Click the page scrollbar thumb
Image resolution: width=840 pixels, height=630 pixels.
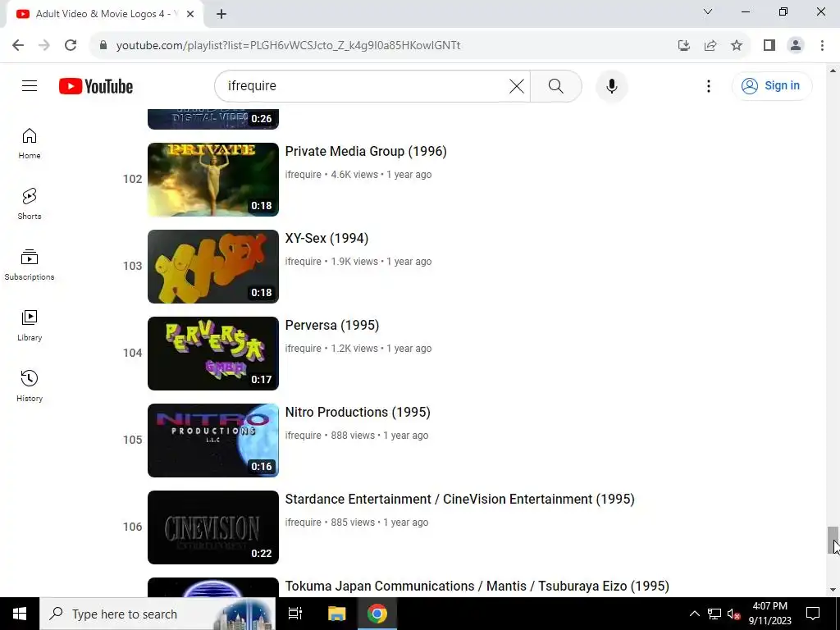click(x=833, y=541)
